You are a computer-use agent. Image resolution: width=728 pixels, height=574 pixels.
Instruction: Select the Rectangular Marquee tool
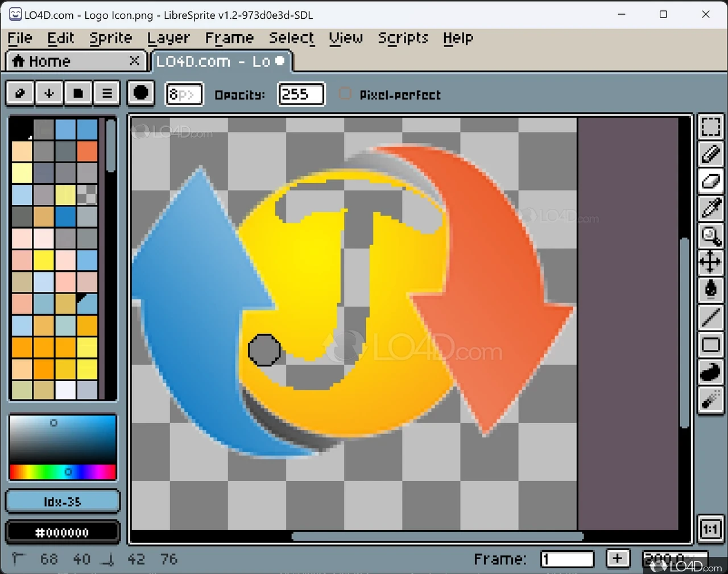coord(710,127)
